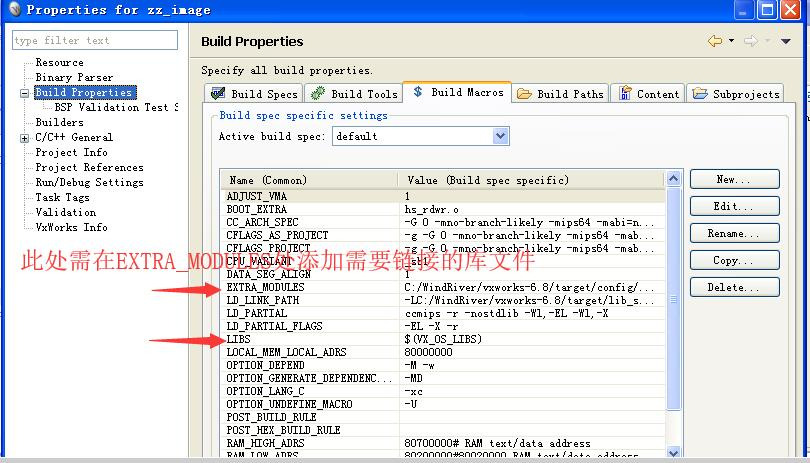Switch to the Build Tools tab
The width and height of the screenshot is (810, 463).
353,94
